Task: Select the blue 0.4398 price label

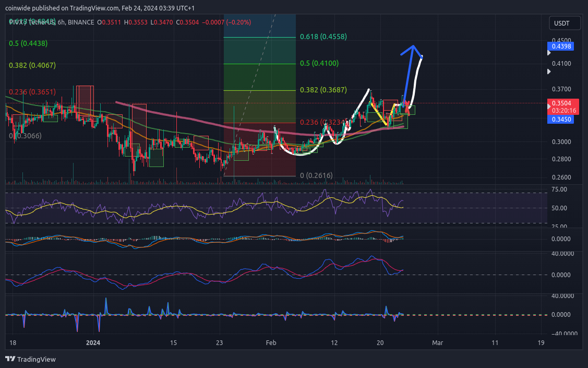Action: click(x=560, y=46)
